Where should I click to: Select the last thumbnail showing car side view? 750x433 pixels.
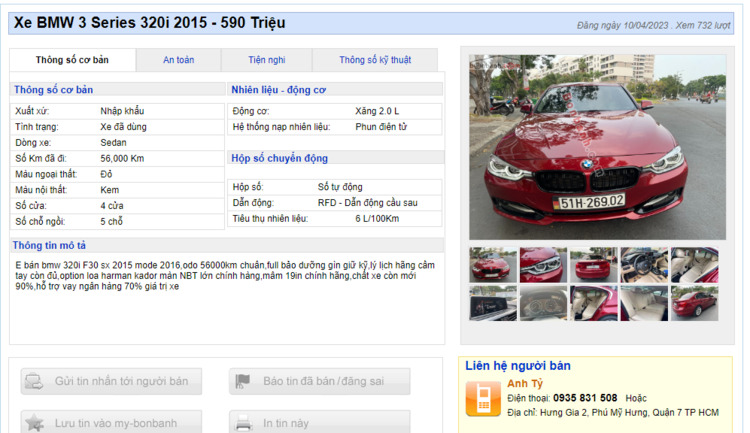pos(695,303)
